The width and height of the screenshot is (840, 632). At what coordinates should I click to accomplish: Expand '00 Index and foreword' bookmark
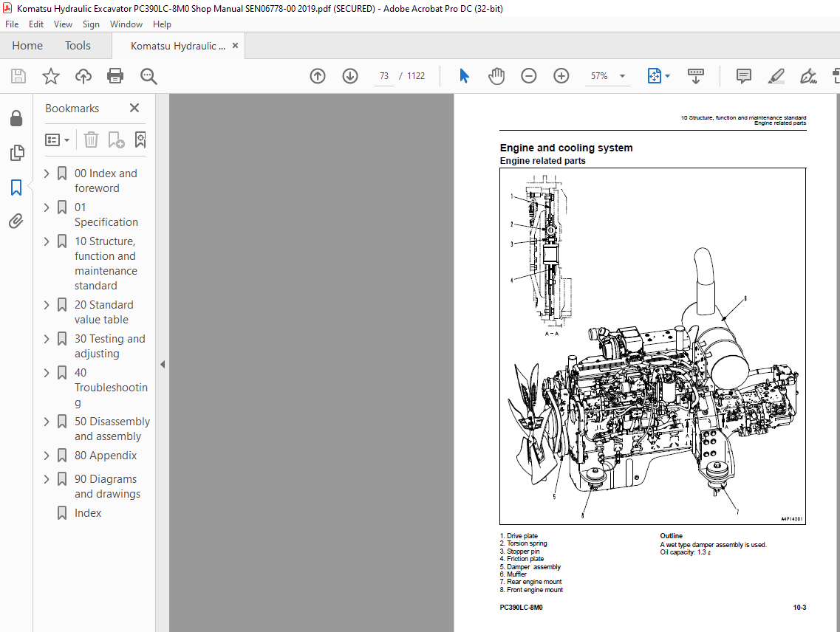[x=47, y=174]
